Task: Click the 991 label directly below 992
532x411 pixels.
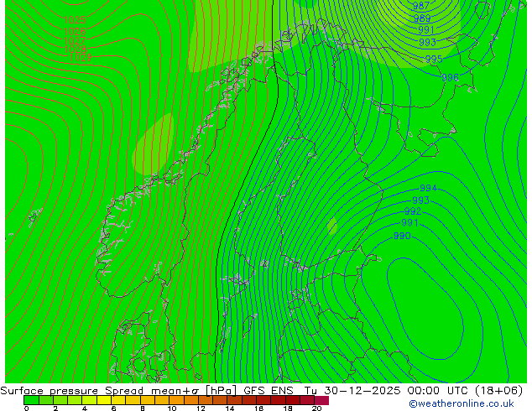Action: [x=409, y=223]
